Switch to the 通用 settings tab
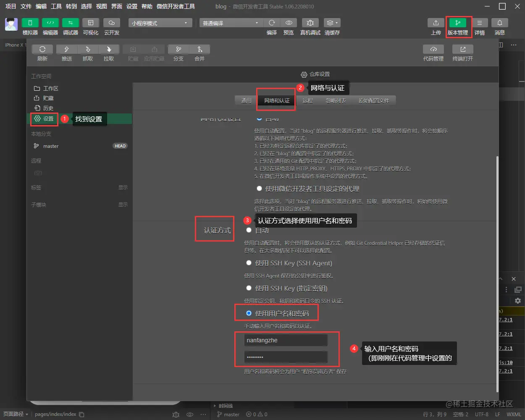 (x=246, y=100)
